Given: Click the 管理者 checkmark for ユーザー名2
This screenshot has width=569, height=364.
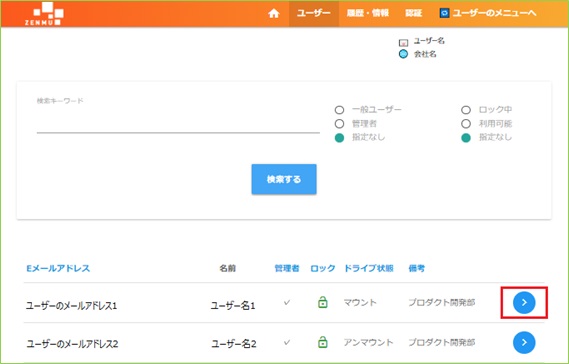Looking at the screenshot, I should (x=287, y=342).
